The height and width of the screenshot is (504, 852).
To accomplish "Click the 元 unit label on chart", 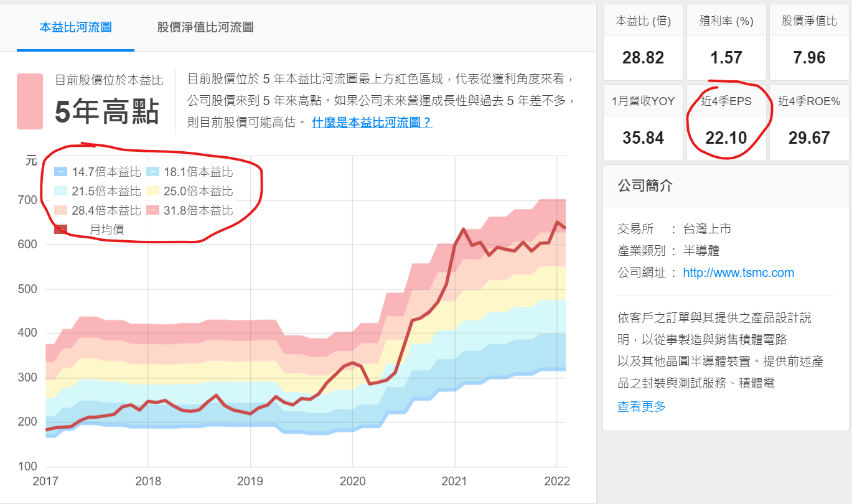I will (x=31, y=161).
